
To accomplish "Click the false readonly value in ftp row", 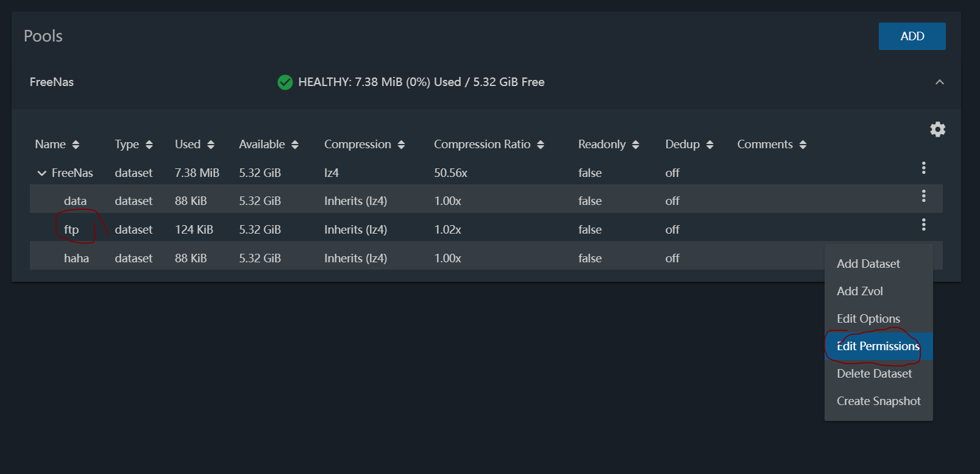I will [589, 229].
